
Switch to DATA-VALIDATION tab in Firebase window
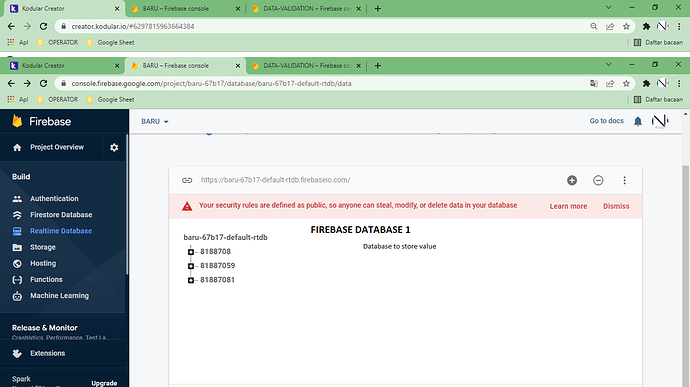pos(306,66)
